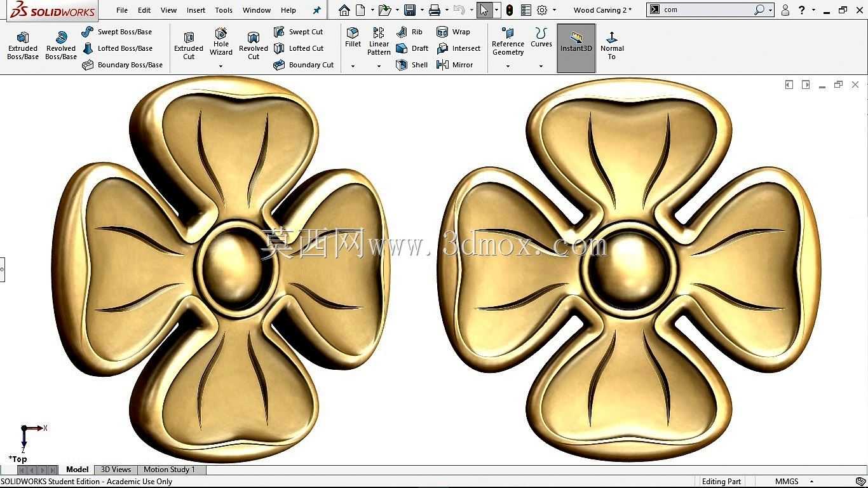Select the Extruded Boss/Base tool

point(23,46)
